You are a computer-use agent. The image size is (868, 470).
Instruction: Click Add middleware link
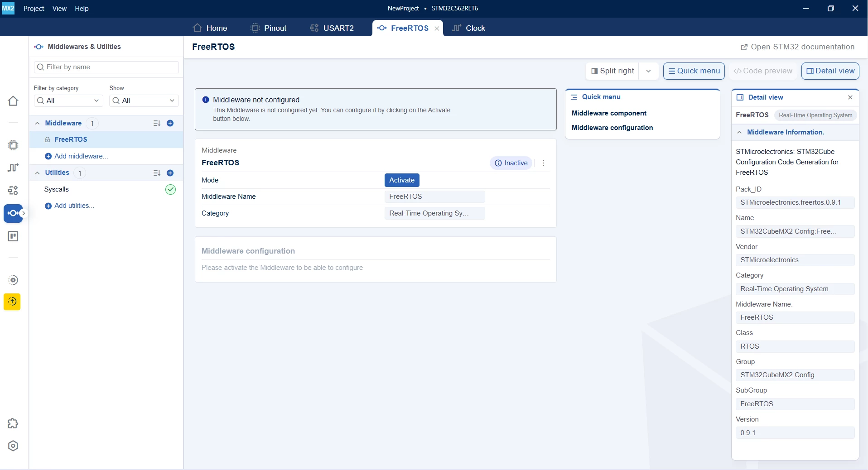click(x=77, y=156)
